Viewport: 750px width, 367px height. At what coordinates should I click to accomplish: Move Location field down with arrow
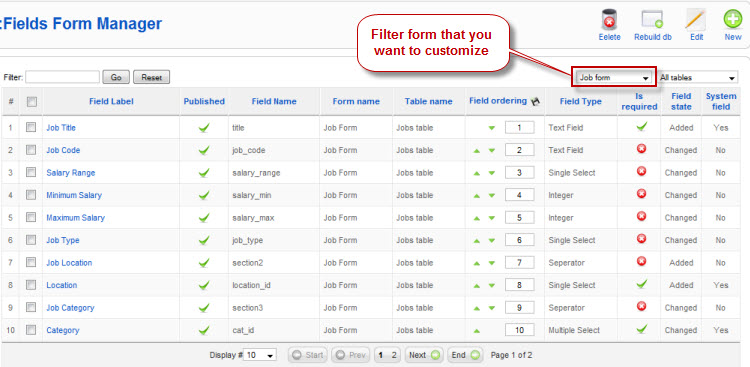(x=492, y=285)
